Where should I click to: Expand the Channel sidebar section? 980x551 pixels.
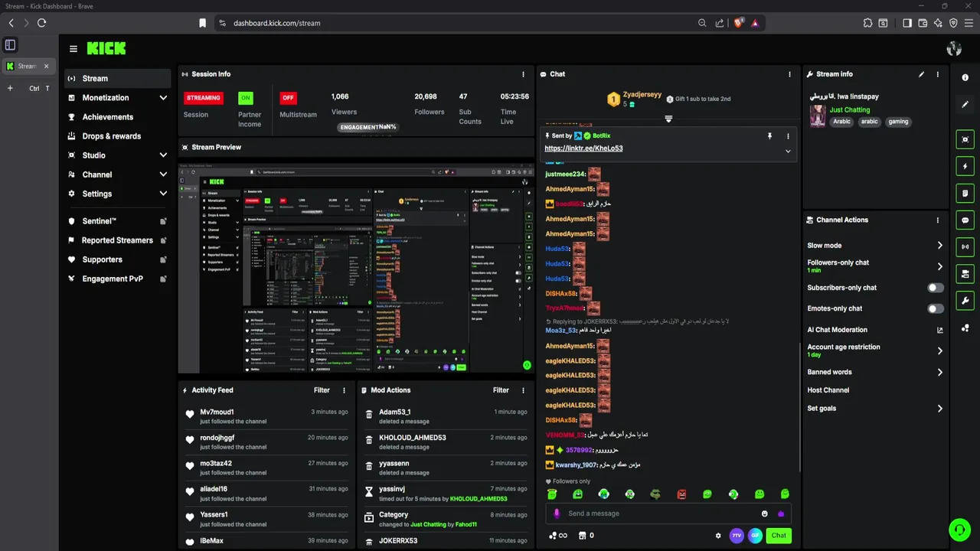pos(163,174)
